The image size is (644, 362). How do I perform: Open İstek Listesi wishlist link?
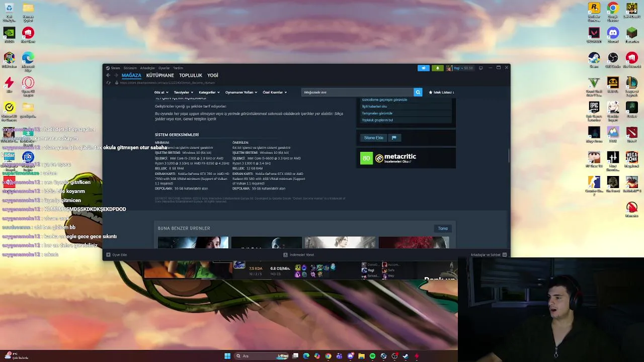pyautogui.click(x=441, y=92)
